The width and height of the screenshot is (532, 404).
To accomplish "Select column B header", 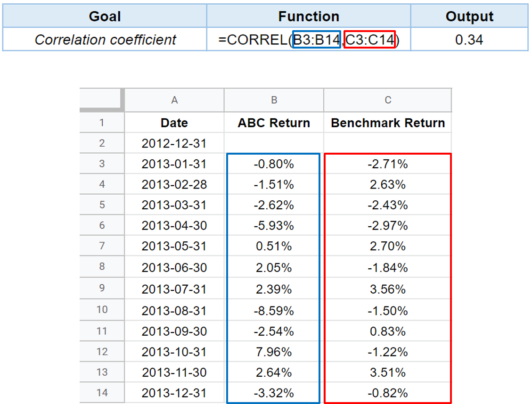I will 274,100.
